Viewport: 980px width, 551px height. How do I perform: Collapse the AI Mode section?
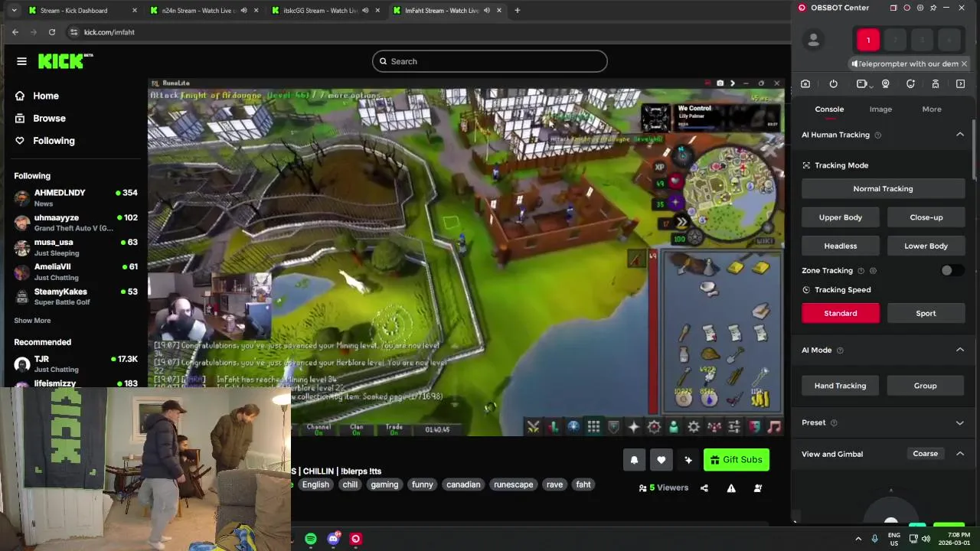(x=960, y=350)
